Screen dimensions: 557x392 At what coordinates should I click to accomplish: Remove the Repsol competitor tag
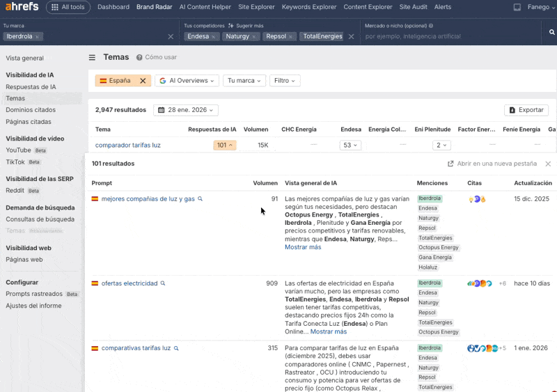(x=290, y=37)
